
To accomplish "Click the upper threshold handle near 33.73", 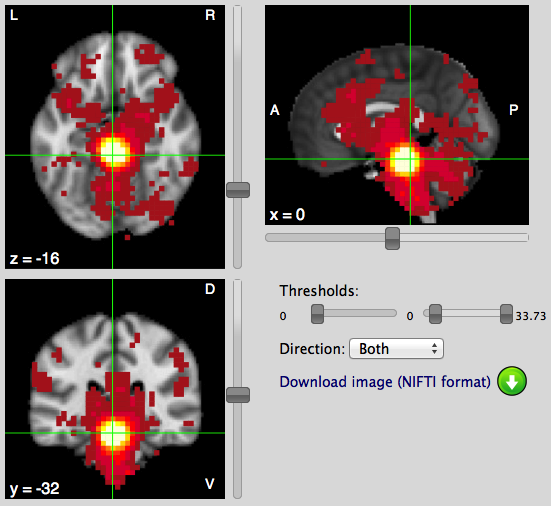I will tap(506, 314).
